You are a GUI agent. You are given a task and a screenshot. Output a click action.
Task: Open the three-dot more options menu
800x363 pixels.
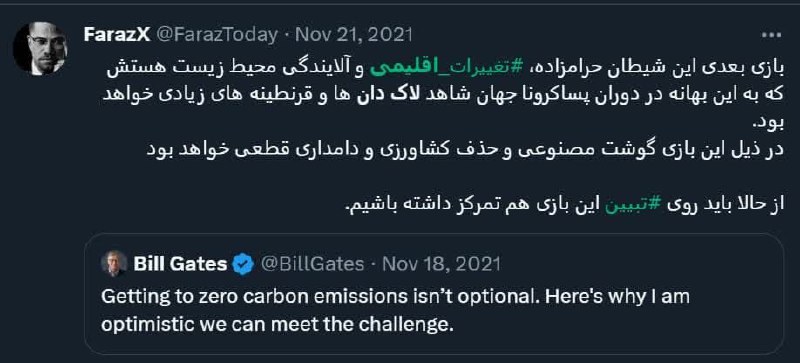[771, 35]
